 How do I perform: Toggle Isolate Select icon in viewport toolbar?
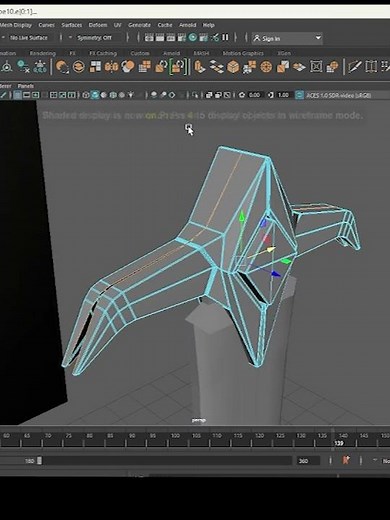pos(195,95)
